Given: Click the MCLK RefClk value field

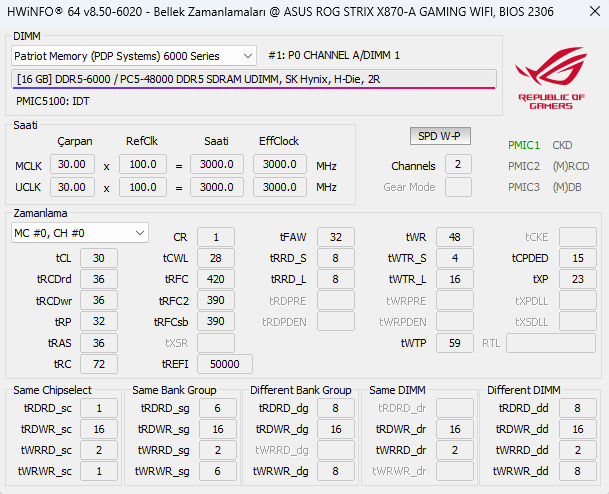Looking at the screenshot, I should pos(143,164).
